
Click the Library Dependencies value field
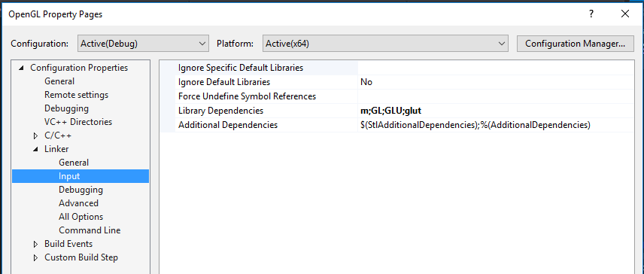tap(495, 111)
